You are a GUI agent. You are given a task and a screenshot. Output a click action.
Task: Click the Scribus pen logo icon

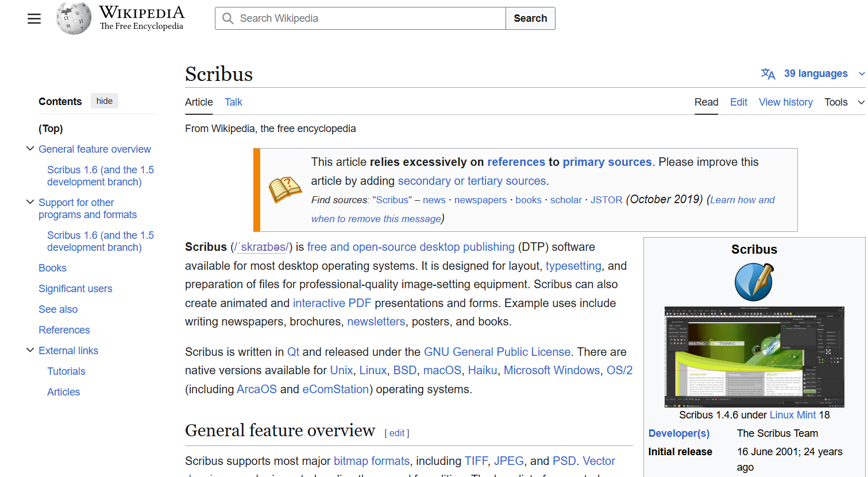pyautogui.click(x=754, y=282)
